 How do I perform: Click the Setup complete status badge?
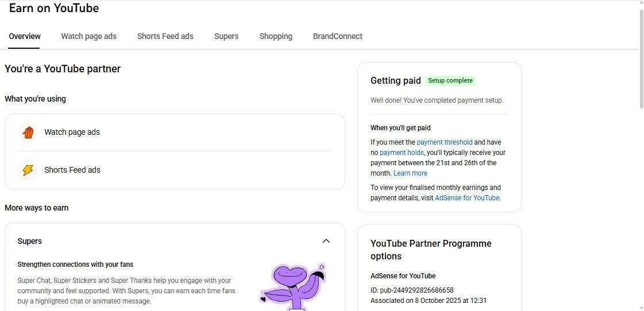pos(450,81)
